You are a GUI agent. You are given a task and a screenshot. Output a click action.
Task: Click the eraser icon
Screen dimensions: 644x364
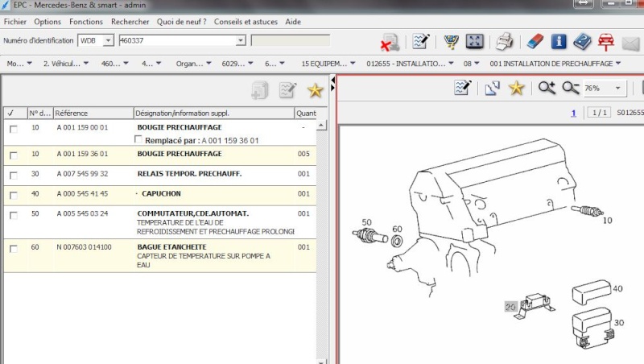click(535, 42)
